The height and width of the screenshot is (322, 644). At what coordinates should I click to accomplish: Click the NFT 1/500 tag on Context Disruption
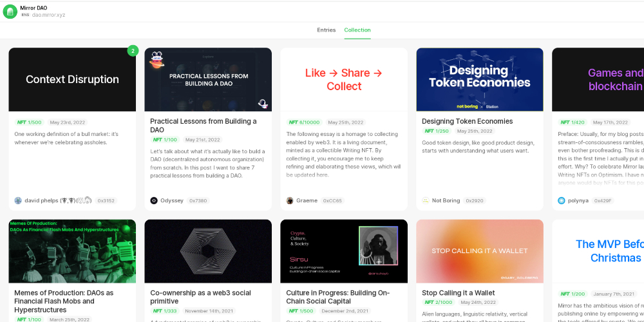[30, 122]
